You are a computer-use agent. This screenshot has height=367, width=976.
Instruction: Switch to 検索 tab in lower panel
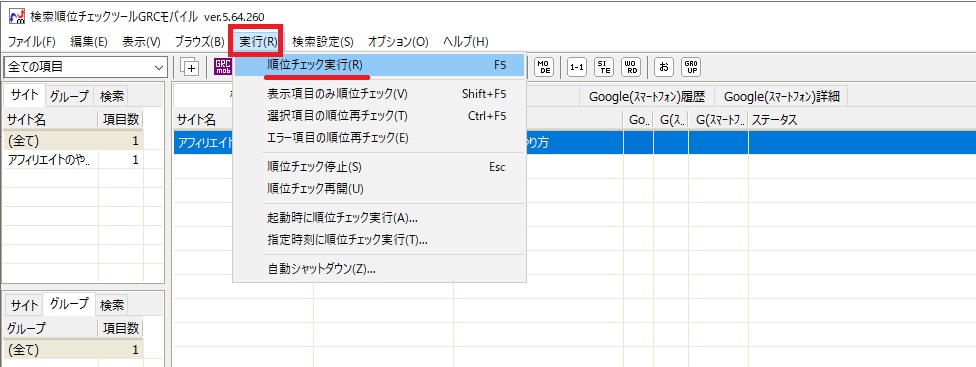(x=112, y=305)
